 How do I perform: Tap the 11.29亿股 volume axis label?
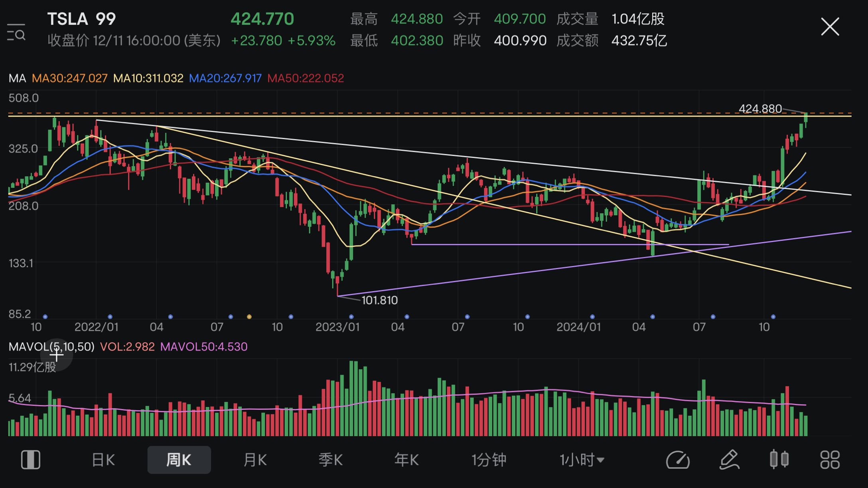(x=32, y=367)
